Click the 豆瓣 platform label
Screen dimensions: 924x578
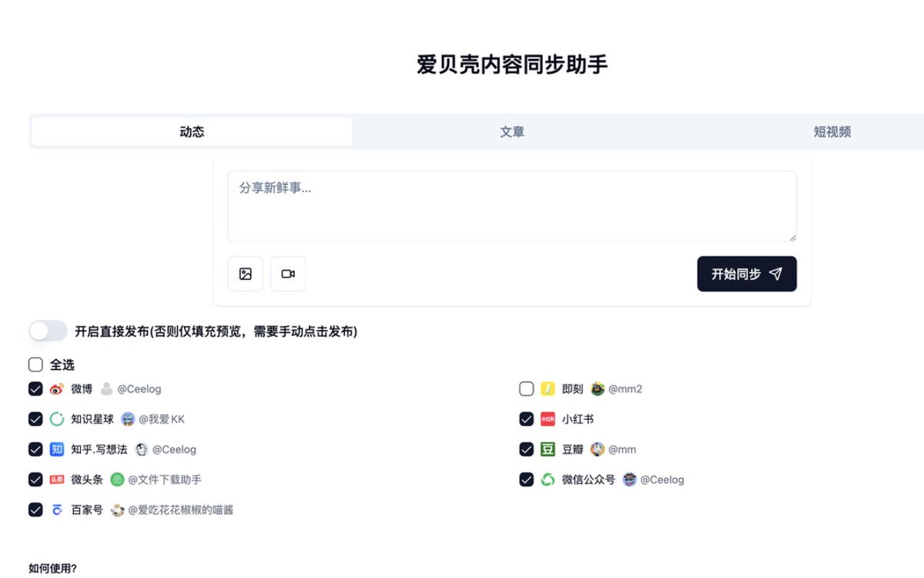(x=573, y=449)
